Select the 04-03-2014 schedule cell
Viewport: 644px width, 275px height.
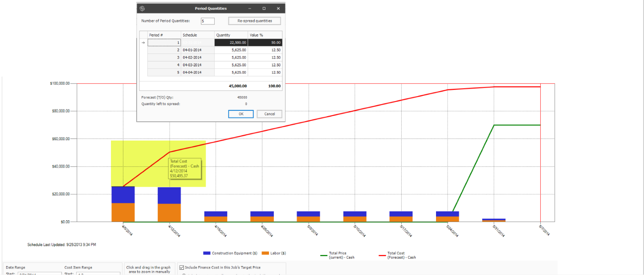pyautogui.click(x=198, y=65)
